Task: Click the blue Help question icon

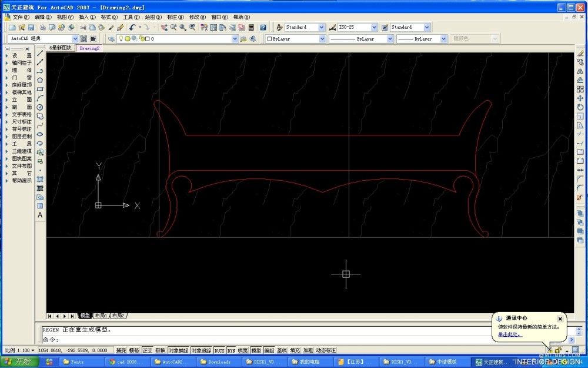Action: 263,28
